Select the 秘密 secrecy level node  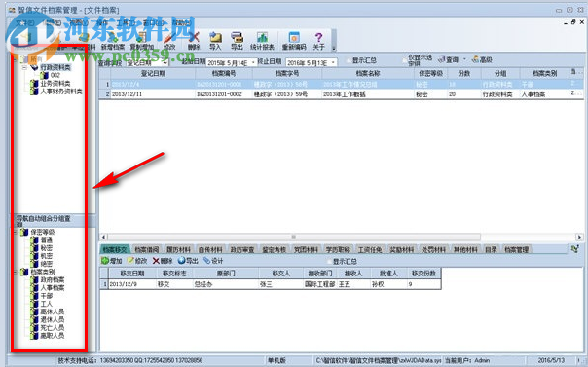pyautogui.click(x=47, y=248)
